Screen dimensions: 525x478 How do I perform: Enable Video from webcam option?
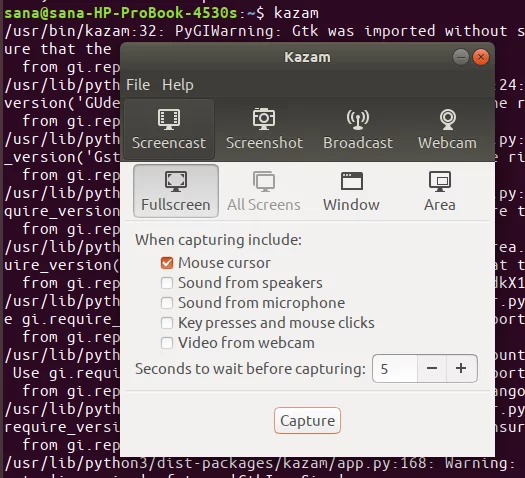click(167, 343)
